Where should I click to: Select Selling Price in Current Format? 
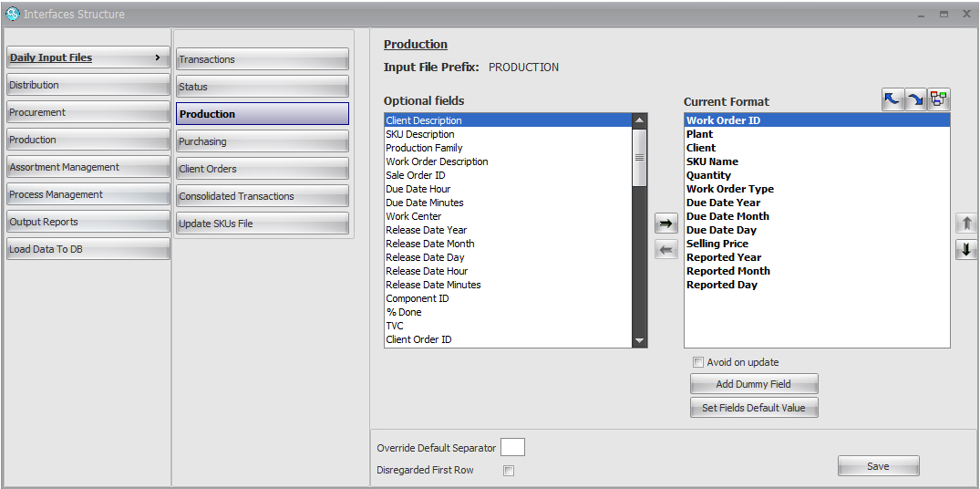tap(817, 244)
